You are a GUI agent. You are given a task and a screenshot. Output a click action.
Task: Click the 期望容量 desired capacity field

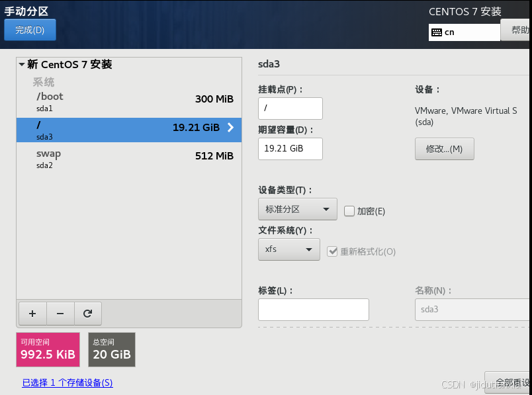pos(290,149)
